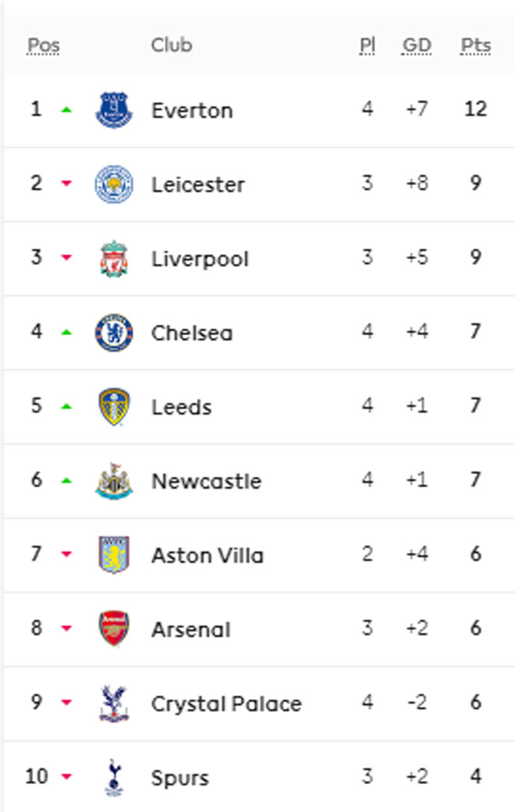Click the Pl column header
515x812 pixels.
367,45
